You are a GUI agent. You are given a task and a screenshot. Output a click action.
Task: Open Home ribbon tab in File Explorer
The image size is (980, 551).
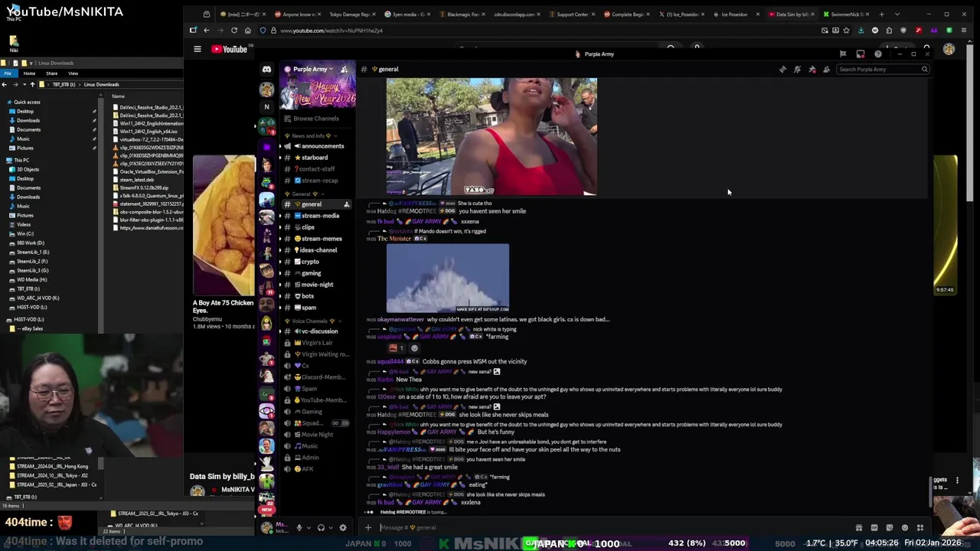coord(29,73)
